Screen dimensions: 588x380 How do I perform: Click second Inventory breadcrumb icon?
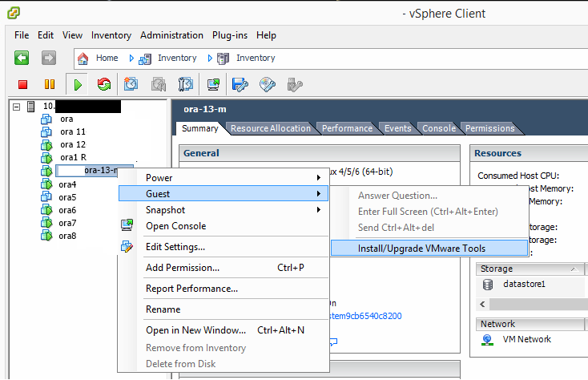pos(224,59)
